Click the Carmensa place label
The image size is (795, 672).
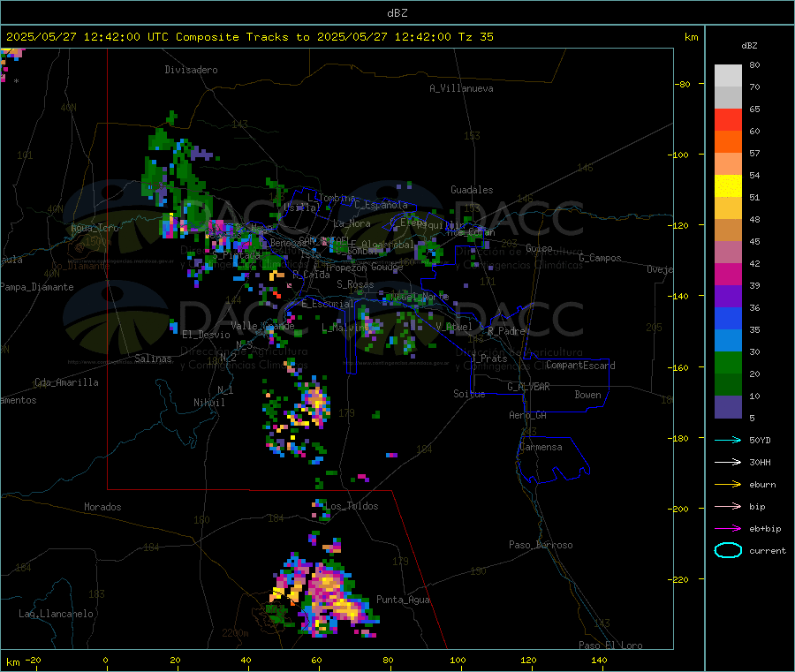[541, 447]
